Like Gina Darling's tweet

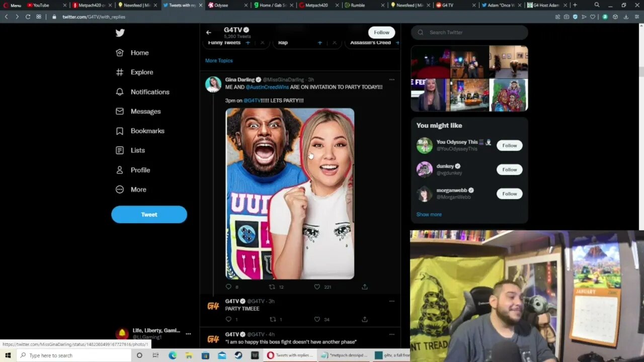point(317,287)
